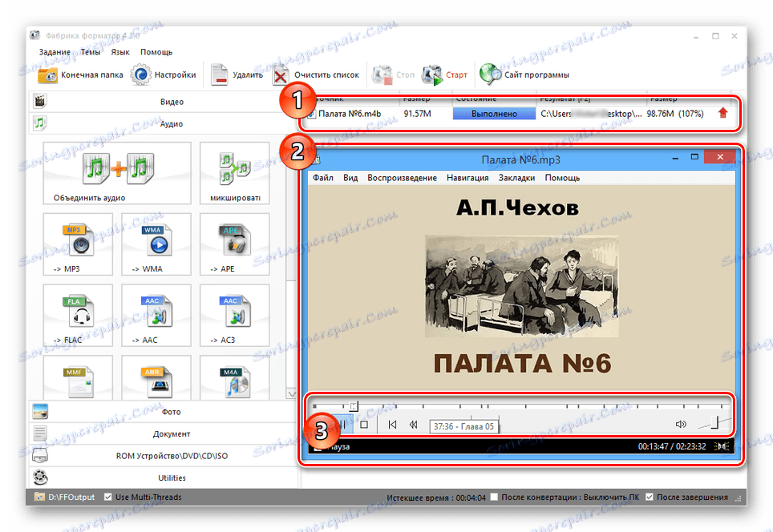The width and height of the screenshot is (773, 532).
Task: Select the Объединить аудио tool
Action: [x=117, y=173]
